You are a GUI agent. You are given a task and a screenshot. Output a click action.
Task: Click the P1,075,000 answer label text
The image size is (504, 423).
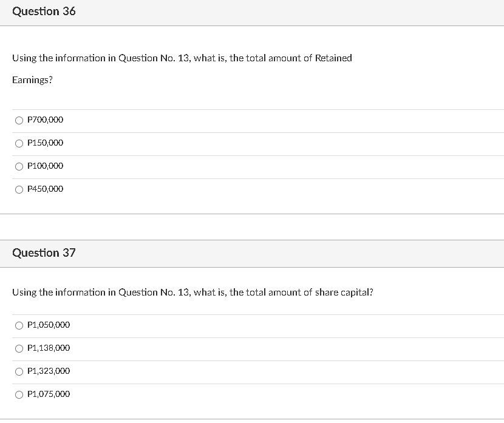click(x=48, y=394)
